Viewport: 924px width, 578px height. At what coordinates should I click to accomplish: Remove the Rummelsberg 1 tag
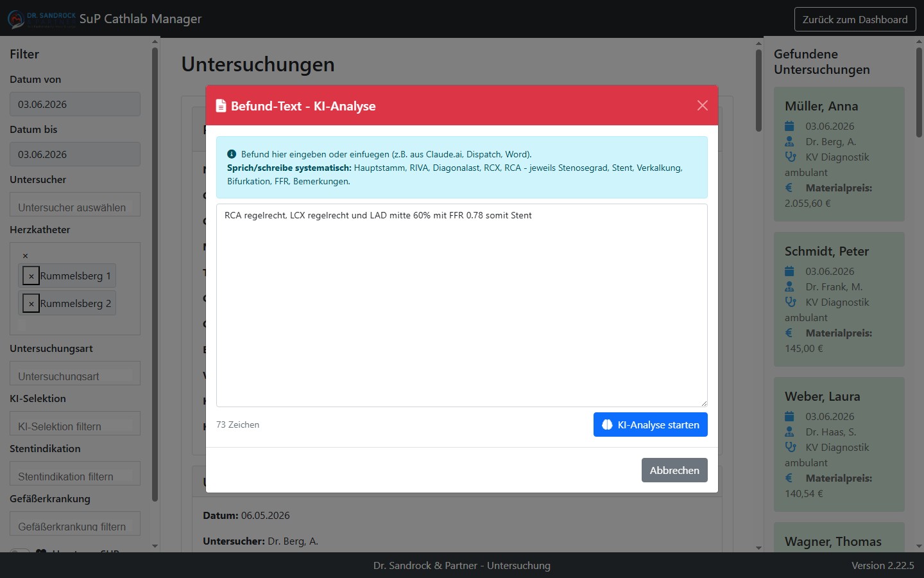31,276
